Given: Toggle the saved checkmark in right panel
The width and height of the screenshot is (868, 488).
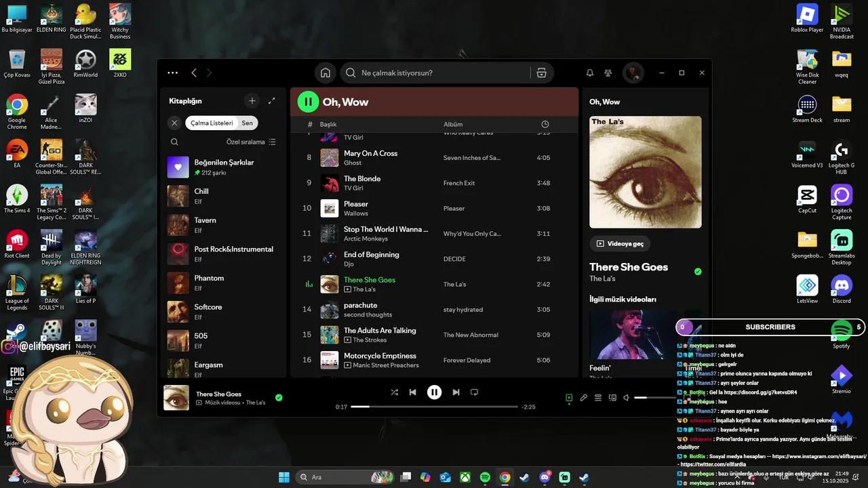Looking at the screenshot, I should [x=698, y=272].
